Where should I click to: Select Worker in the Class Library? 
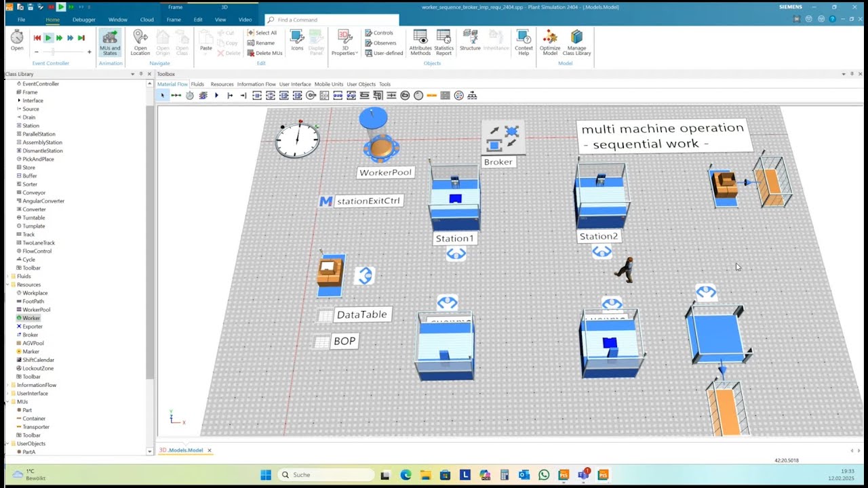tap(31, 318)
